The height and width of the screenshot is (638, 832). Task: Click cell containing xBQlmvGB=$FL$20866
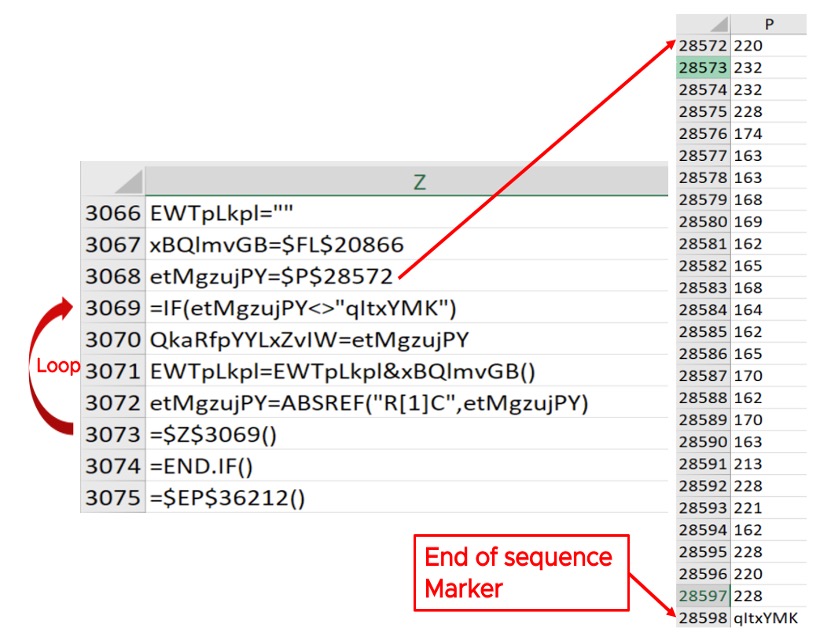276,244
